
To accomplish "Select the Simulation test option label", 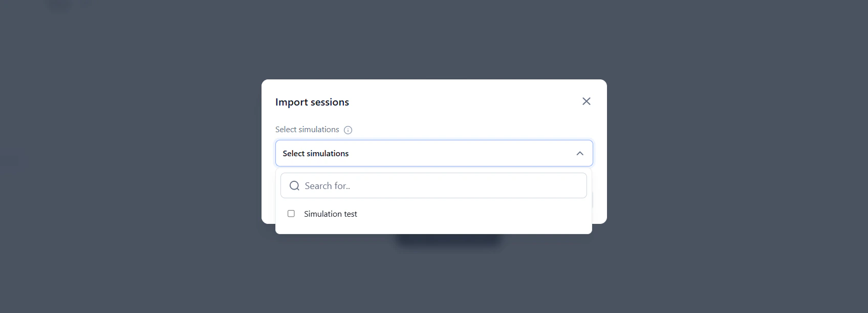I will (330, 214).
